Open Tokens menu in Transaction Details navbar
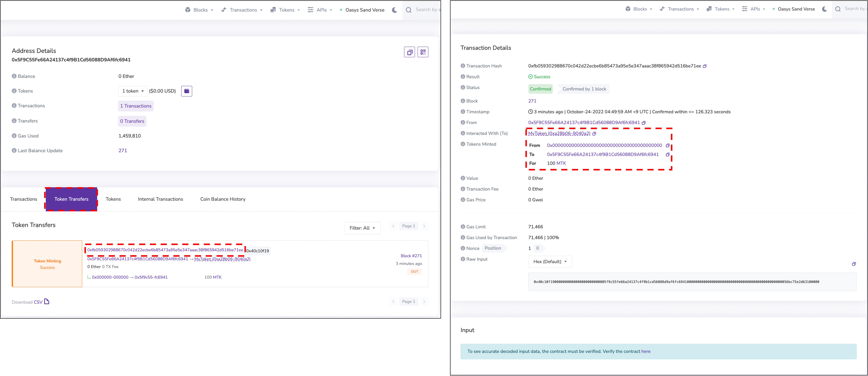The image size is (868, 376). 720,9
